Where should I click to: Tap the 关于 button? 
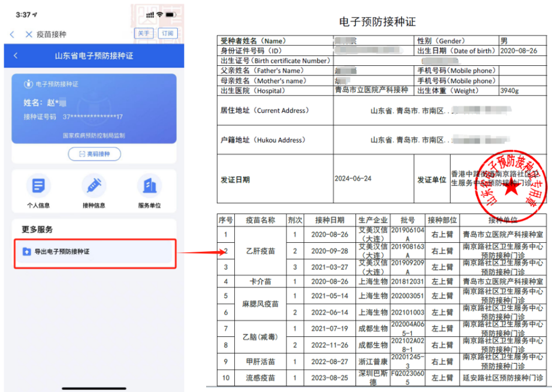144,33
